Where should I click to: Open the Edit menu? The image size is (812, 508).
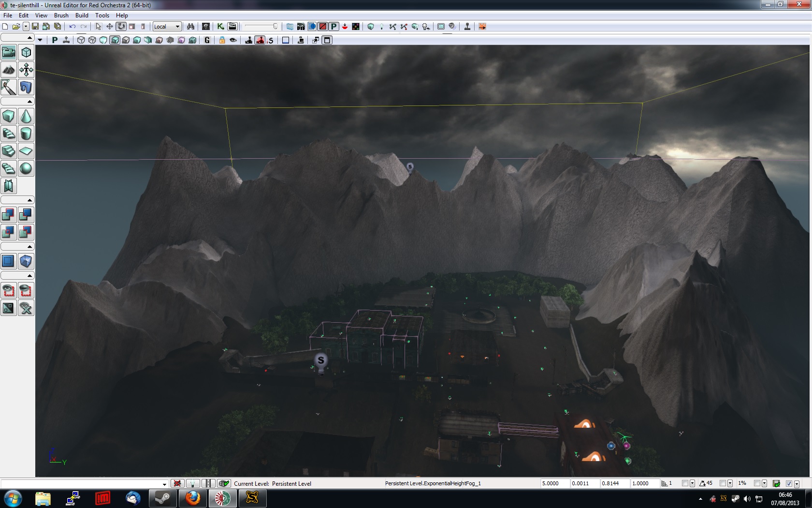tap(24, 15)
